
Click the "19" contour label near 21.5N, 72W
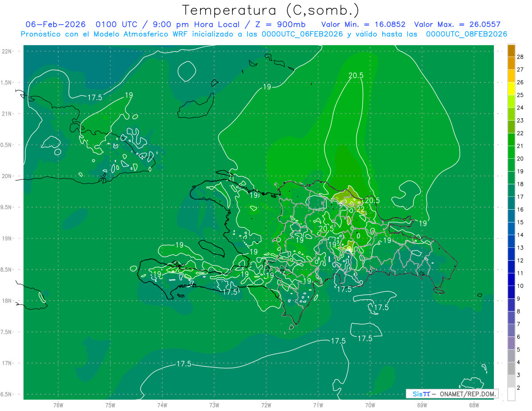click(x=267, y=87)
